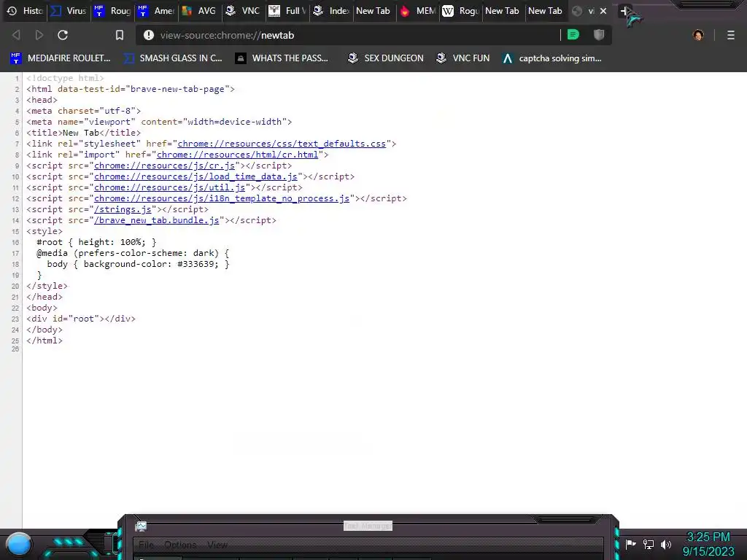Switch to the AVG tab
The image size is (747, 560).
(x=200, y=11)
